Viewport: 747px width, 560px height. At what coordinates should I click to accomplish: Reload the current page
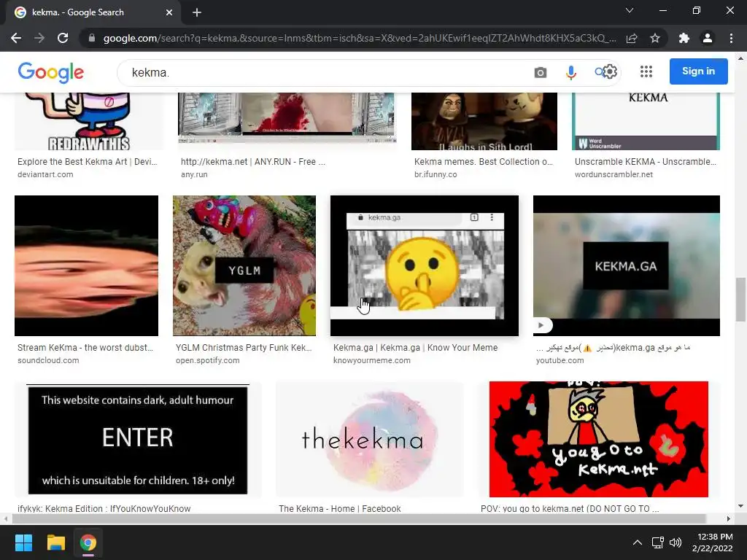[63, 38]
